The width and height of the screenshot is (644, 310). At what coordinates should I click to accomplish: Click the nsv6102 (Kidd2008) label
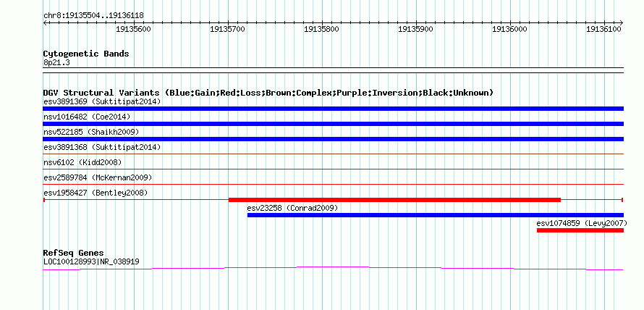(x=82, y=162)
